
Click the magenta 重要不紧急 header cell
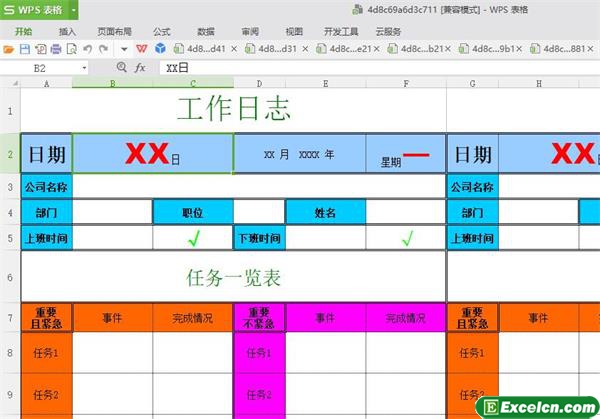[259, 318]
